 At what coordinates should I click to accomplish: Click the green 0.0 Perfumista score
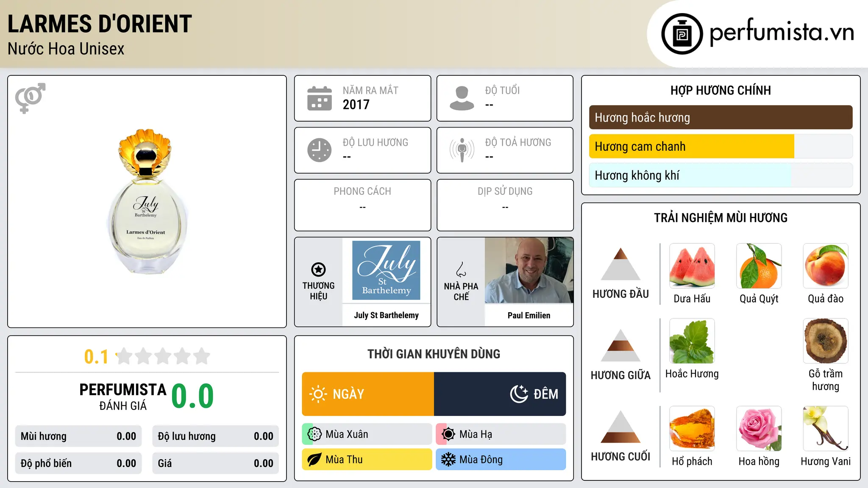pyautogui.click(x=192, y=396)
